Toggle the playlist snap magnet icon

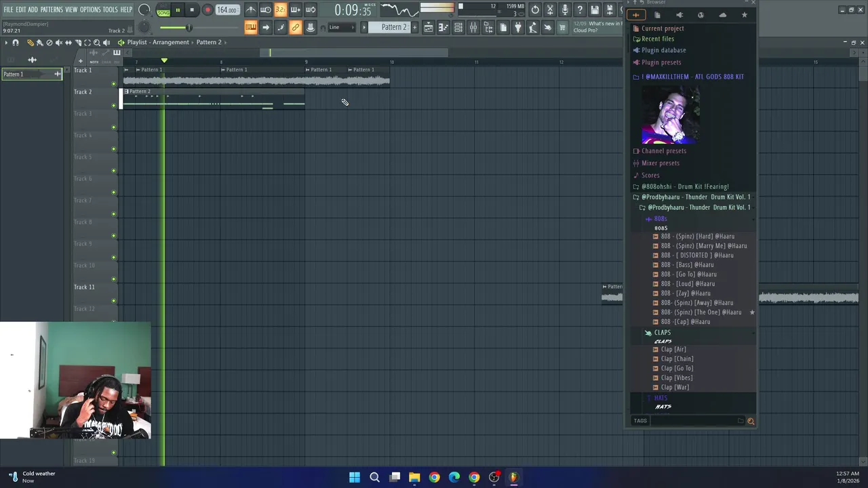(16, 43)
